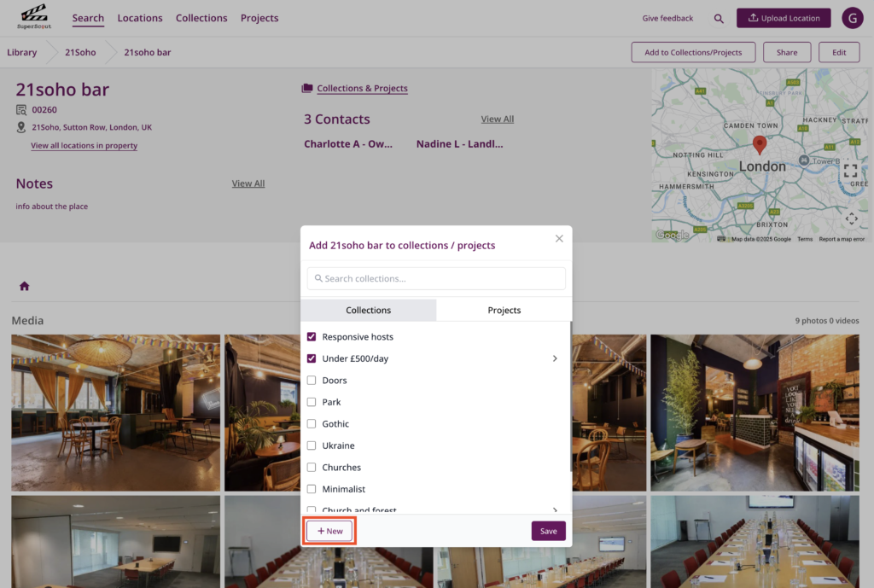The height and width of the screenshot is (588, 874).
Task: Open the Collections & Projects link
Action: coord(362,88)
